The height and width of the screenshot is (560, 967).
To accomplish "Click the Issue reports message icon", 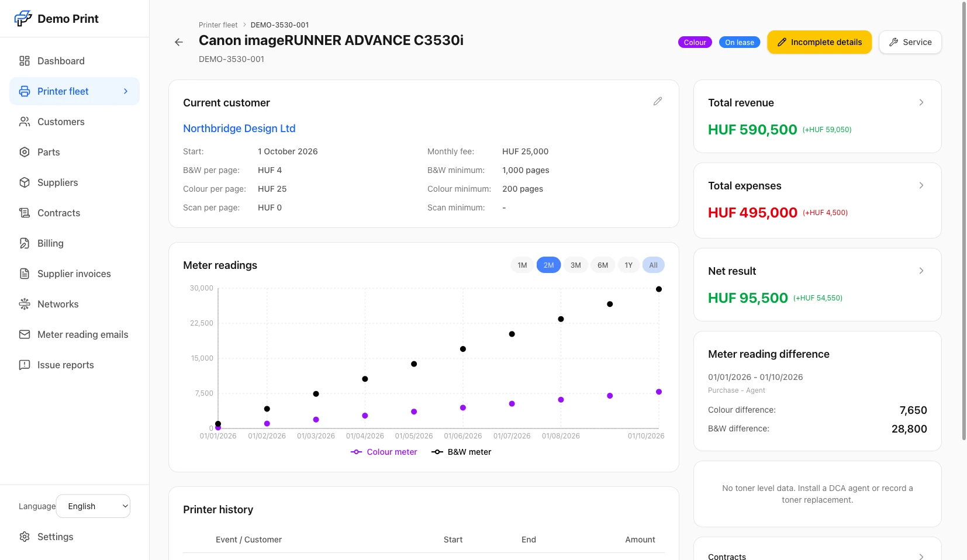I will [25, 365].
